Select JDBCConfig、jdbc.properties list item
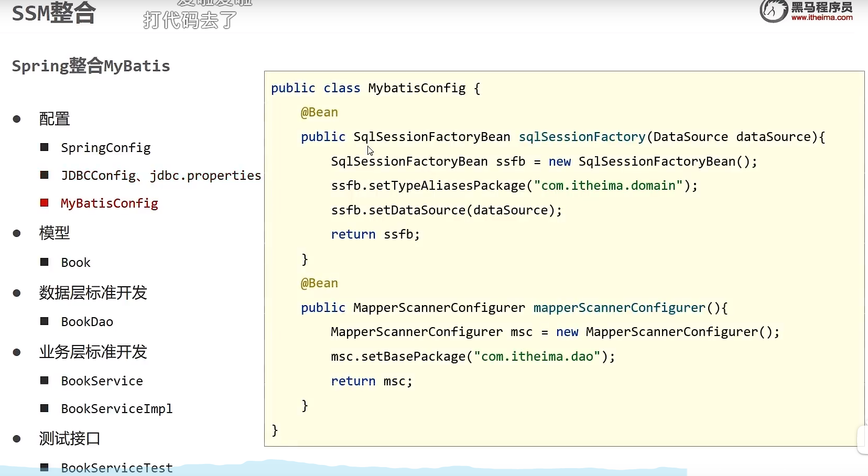 (x=161, y=176)
